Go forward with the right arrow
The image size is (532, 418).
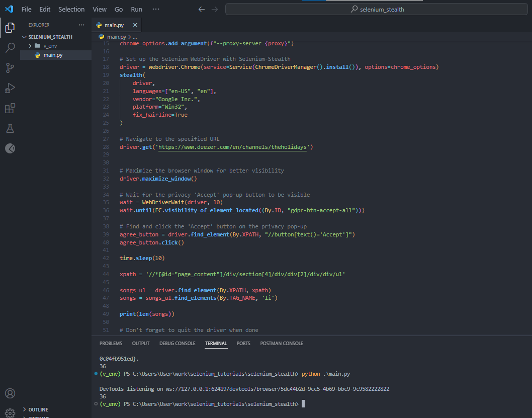point(215,9)
